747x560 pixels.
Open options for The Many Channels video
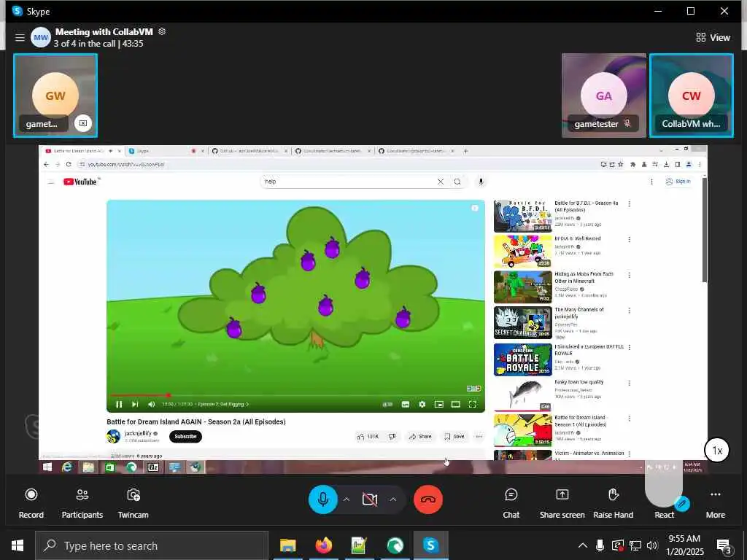(x=630, y=311)
